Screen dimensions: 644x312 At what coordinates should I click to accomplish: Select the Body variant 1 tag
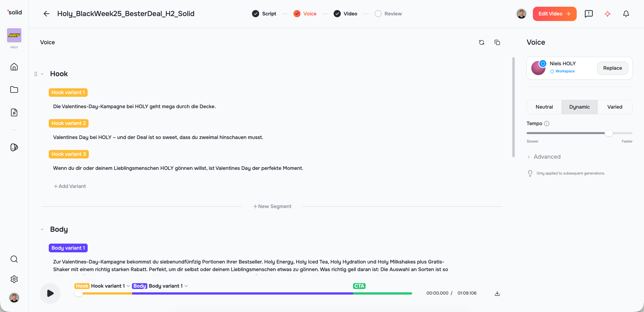[68, 248]
